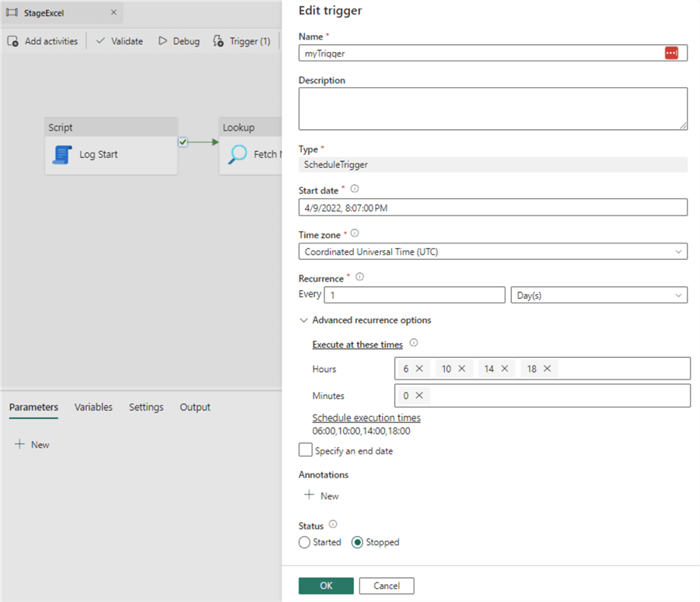
Task: Click the Script activity header
Action: point(111,128)
